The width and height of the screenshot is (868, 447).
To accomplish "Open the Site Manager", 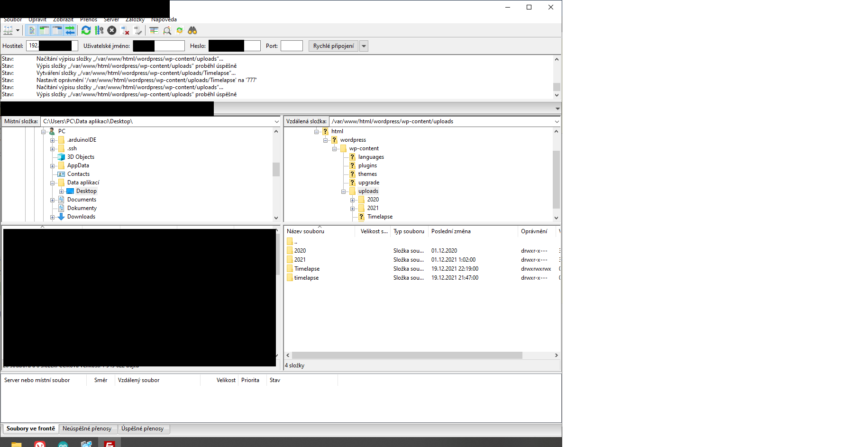I will [8, 30].
